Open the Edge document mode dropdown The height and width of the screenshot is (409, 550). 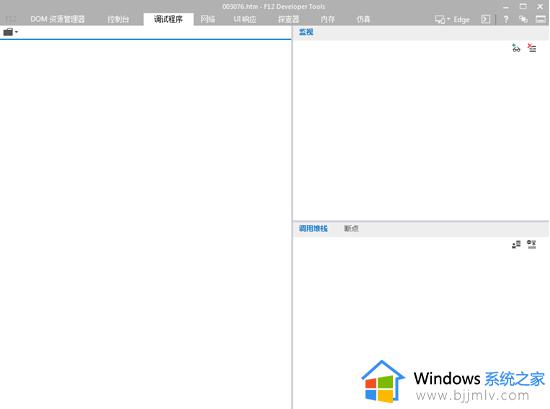coord(452,20)
